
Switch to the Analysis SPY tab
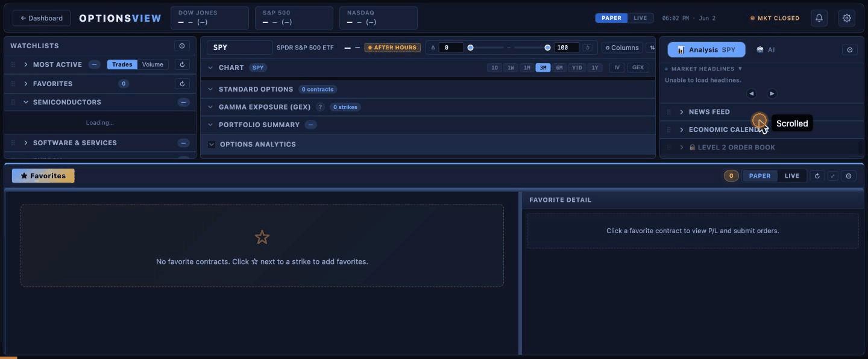click(x=706, y=50)
